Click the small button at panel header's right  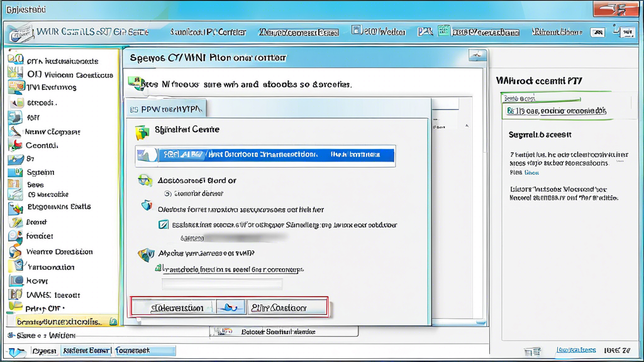477,56
